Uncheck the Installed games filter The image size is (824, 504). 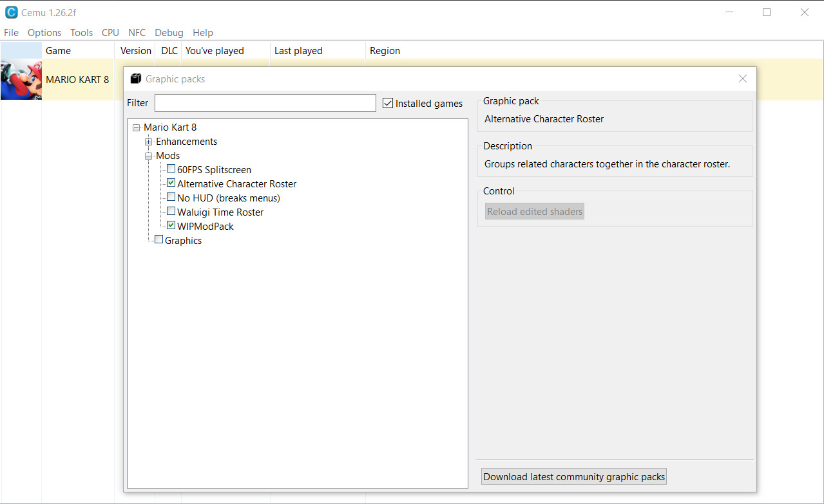tap(387, 103)
